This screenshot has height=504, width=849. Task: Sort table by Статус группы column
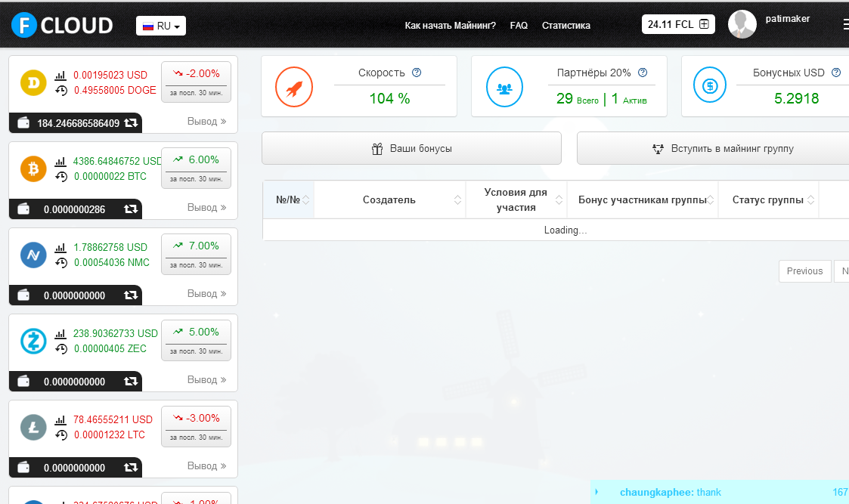[x=768, y=200]
